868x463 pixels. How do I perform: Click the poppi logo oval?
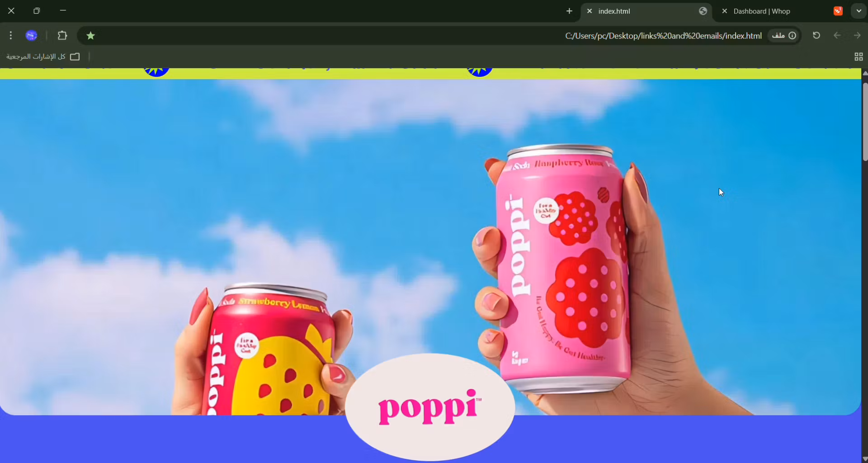coord(430,407)
